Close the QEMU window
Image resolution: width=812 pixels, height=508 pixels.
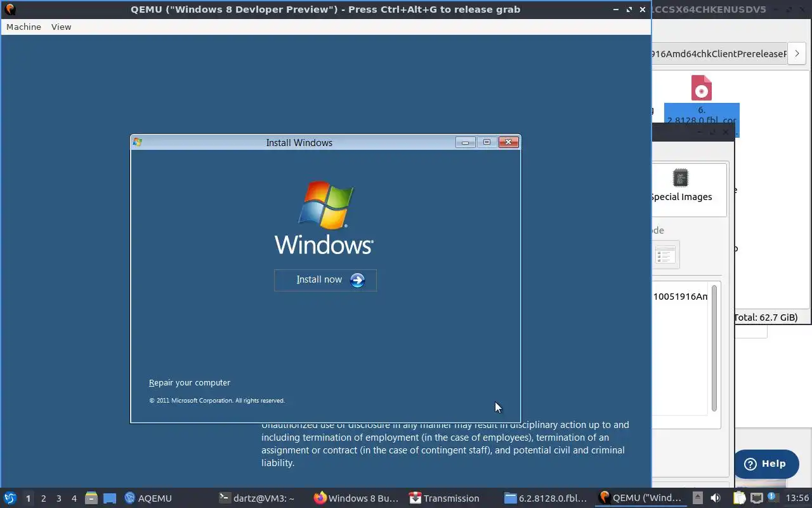tap(643, 10)
